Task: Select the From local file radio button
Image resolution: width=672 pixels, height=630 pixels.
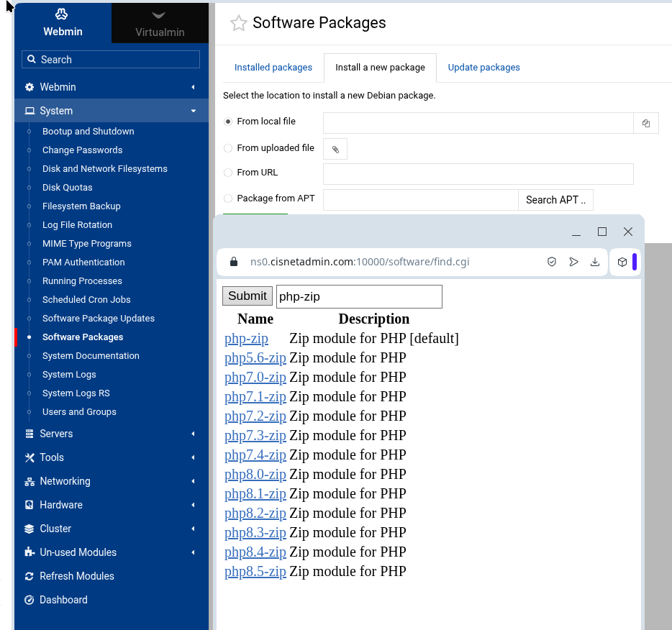Action: pos(228,122)
